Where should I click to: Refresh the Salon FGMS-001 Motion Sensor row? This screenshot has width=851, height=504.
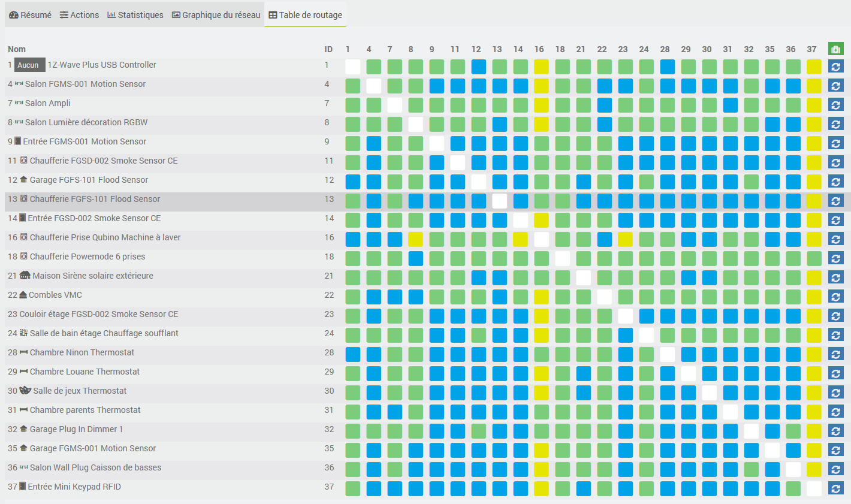pos(836,86)
